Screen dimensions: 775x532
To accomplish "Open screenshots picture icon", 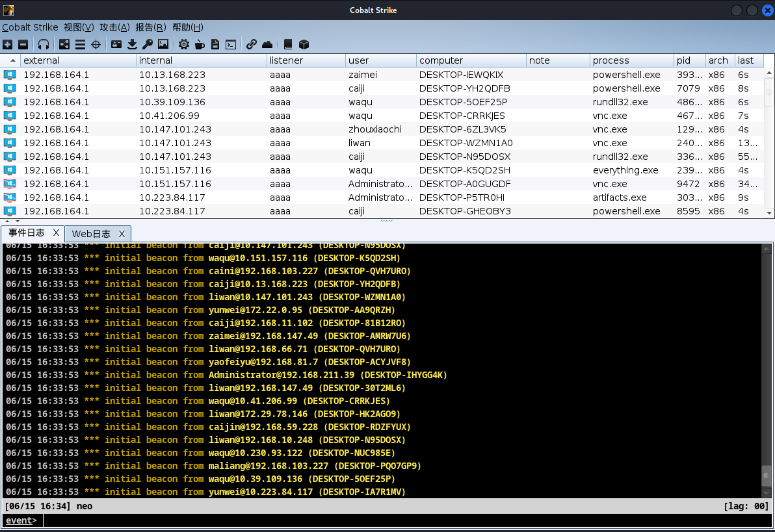I will (163, 44).
